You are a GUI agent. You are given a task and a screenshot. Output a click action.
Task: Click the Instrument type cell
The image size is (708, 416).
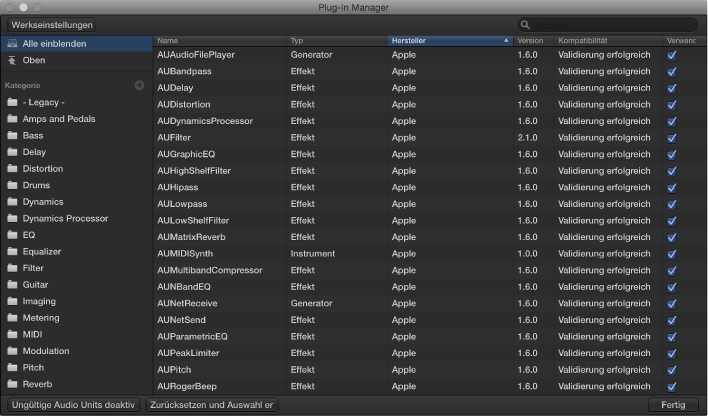(x=313, y=254)
